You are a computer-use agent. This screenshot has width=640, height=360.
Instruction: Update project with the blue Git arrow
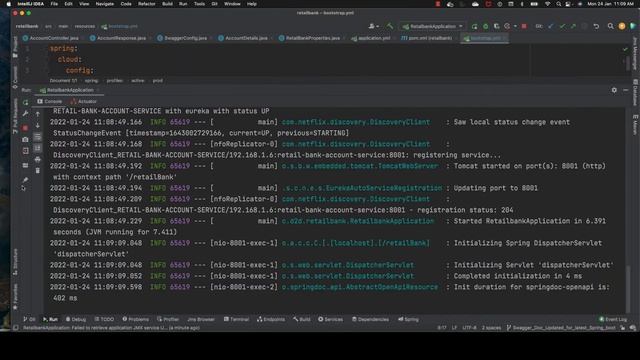click(x=551, y=26)
